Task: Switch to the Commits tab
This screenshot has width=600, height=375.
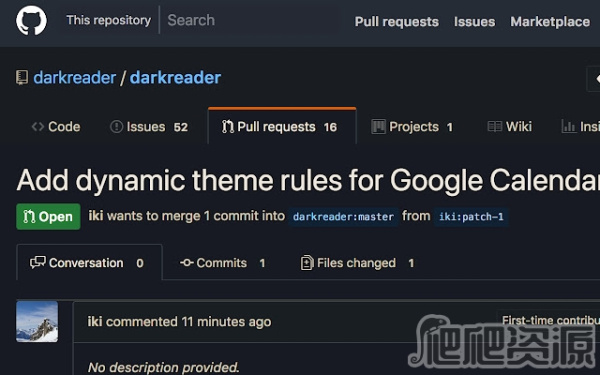Action: 223,263
